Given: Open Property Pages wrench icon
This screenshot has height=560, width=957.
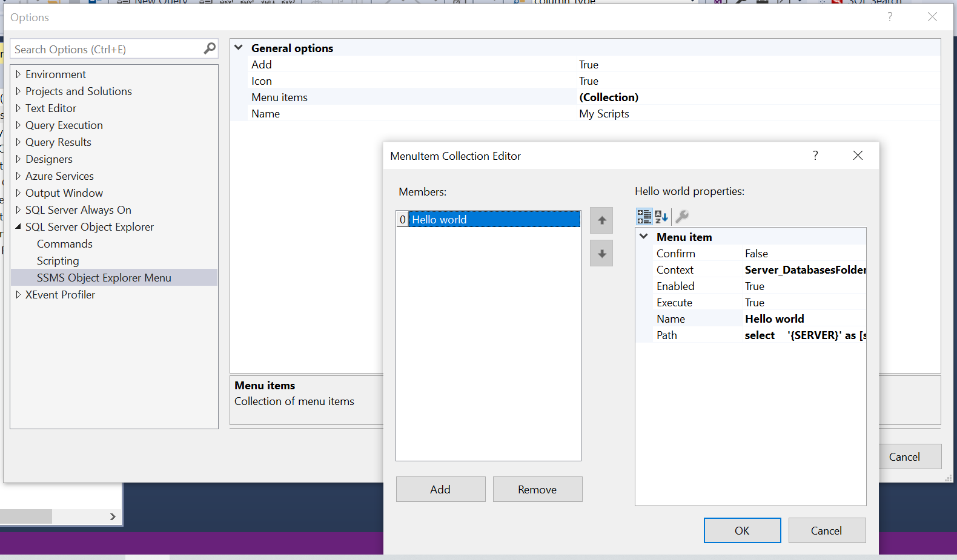Looking at the screenshot, I should coord(682,216).
